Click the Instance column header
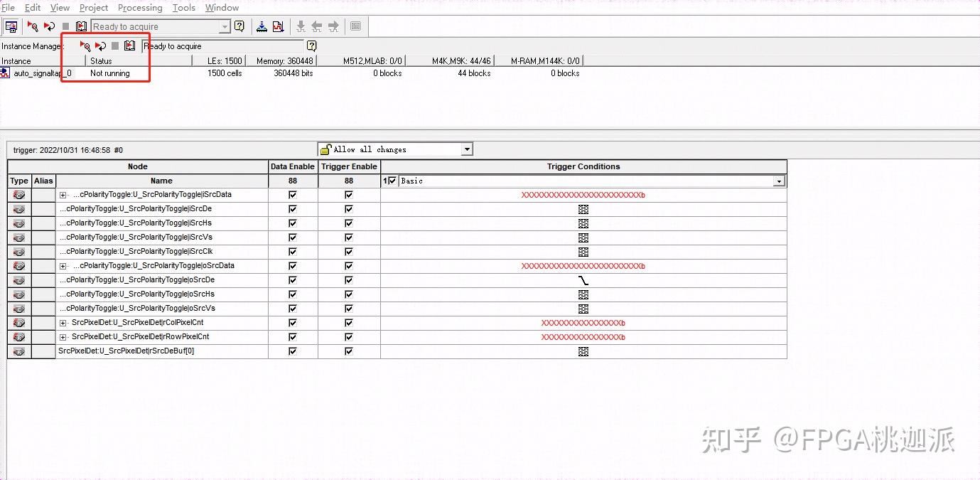This screenshot has height=480, width=980. coord(43,61)
